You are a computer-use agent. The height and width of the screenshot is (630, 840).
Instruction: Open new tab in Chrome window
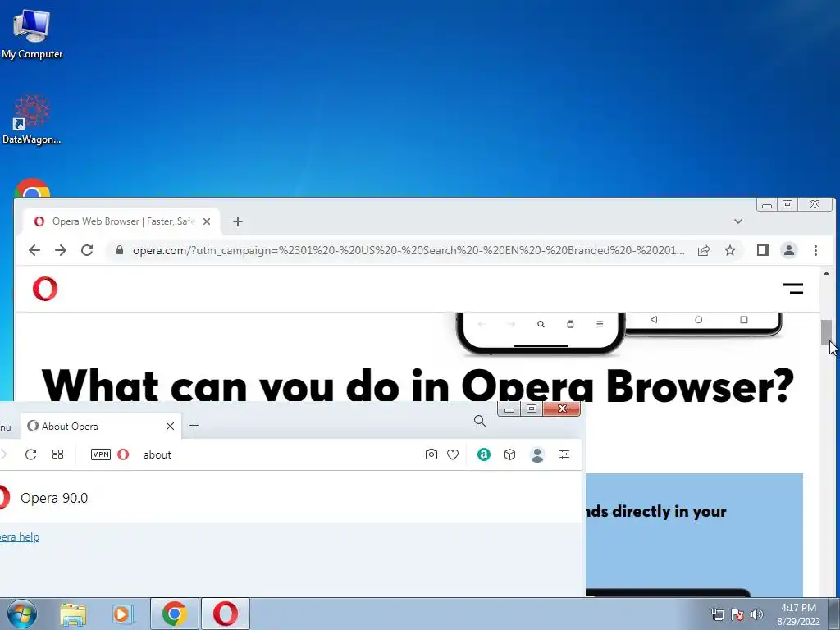(x=238, y=221)
